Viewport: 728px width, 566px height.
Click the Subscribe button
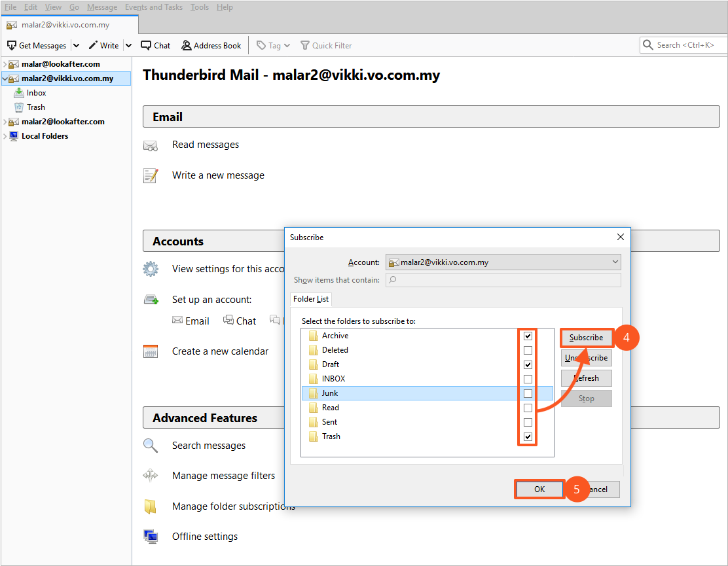(x=587, y=337)
